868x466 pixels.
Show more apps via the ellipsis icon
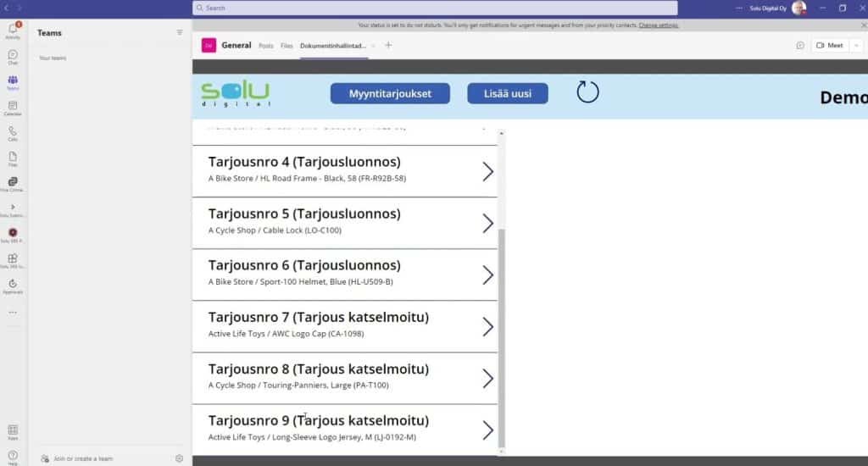[13, 312]
